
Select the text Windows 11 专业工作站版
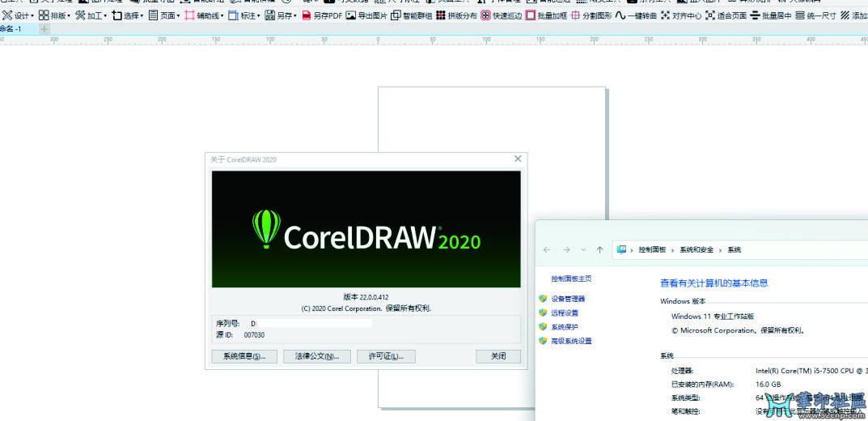pyautogui.click(x=713, y=317)
